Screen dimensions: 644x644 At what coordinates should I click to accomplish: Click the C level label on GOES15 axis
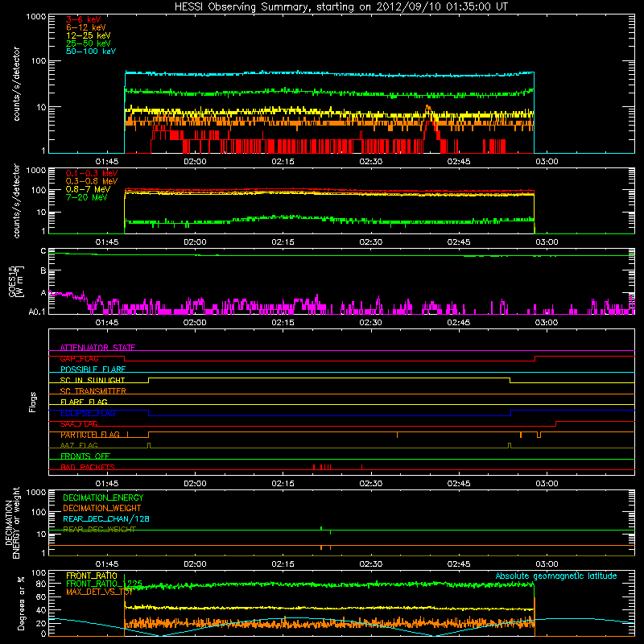coord(43,251)
